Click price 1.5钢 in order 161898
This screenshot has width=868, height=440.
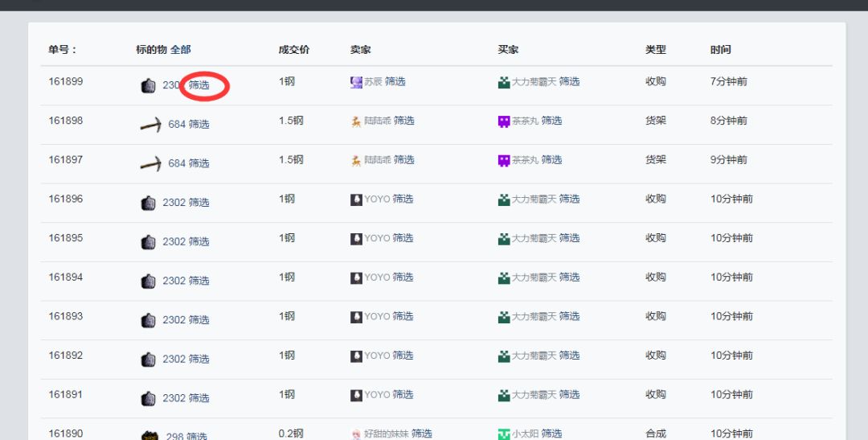[291, 120]
